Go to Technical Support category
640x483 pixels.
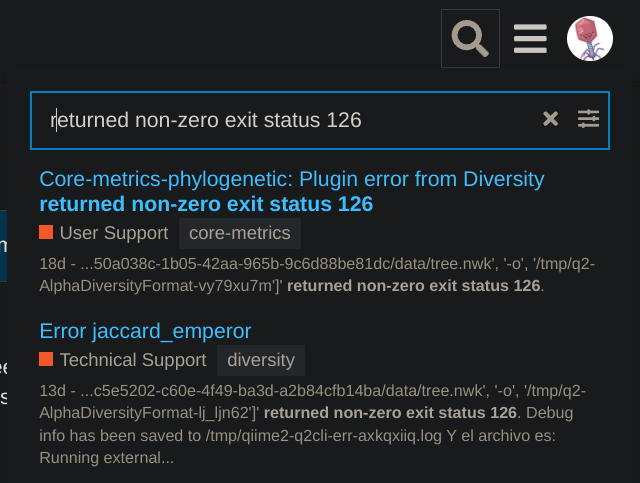[133, 360]
